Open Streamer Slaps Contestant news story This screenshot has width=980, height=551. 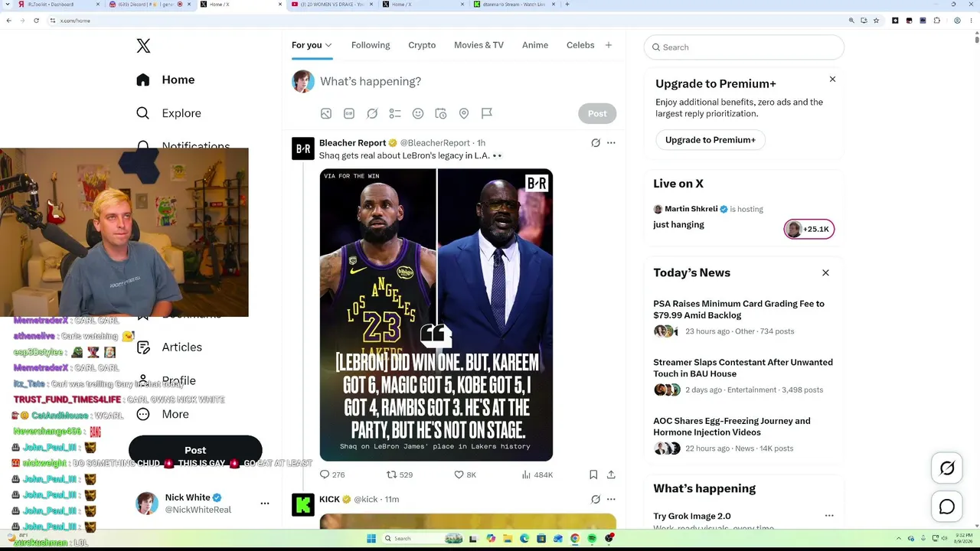(743, 368)
